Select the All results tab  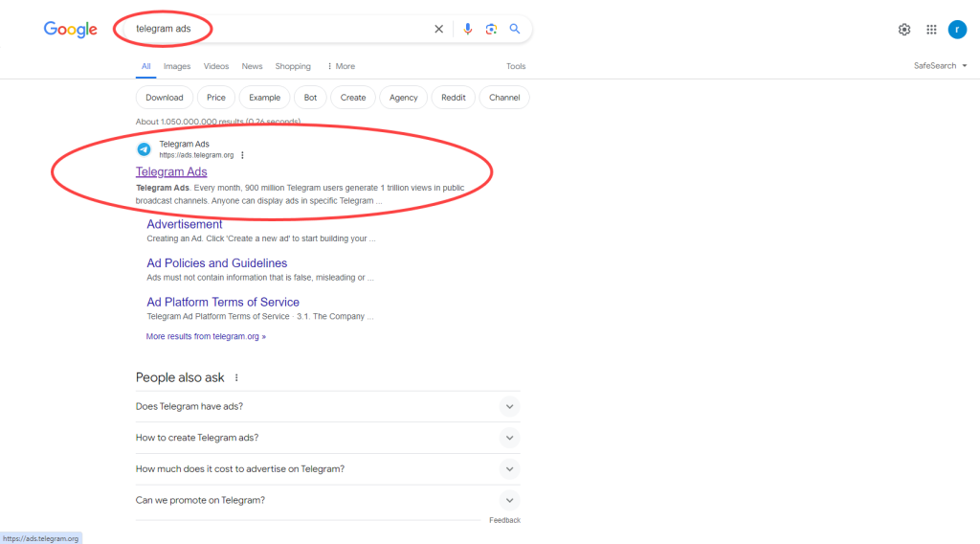click(x=145, y=66)
